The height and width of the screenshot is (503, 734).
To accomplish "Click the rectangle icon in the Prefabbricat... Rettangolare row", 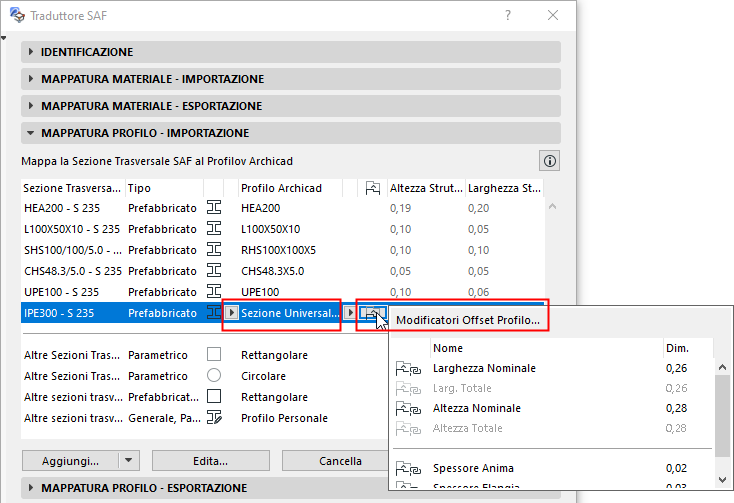I will click(214, 396).
